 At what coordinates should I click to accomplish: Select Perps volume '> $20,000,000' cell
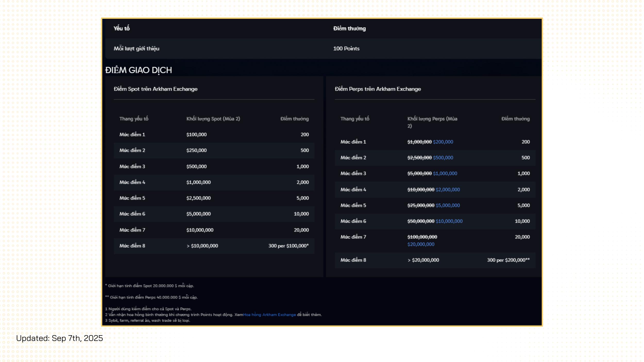[423, 260]
